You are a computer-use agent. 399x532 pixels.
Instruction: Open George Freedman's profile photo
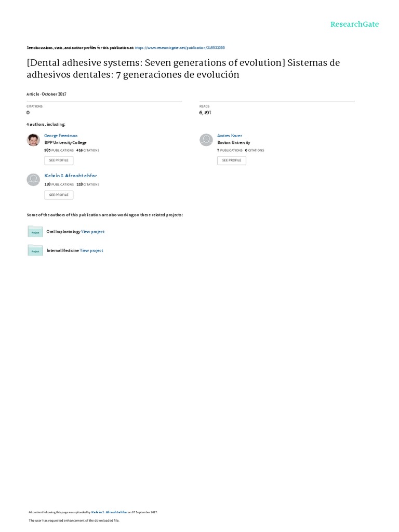(x=33, y=140)
